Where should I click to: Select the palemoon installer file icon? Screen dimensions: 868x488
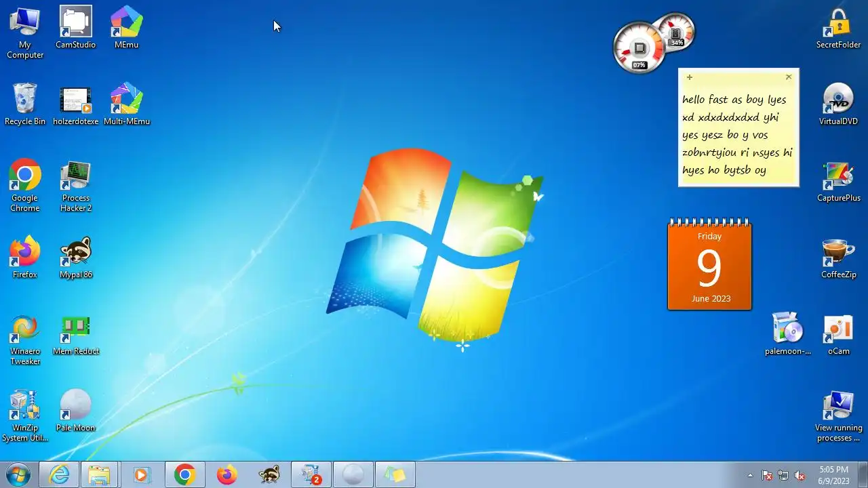coord(788,334)
